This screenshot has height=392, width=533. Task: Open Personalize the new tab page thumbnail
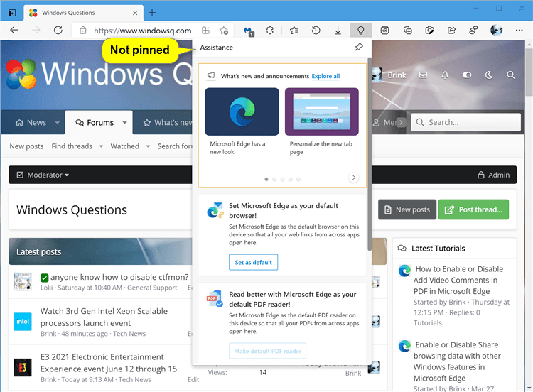click(321, 111)
